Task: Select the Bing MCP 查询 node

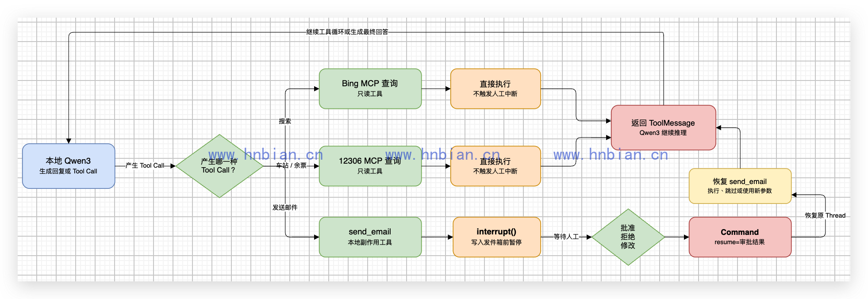Action: tap(370, 88)
